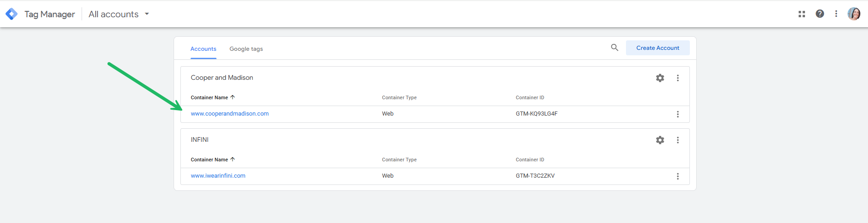The image size is (868, 223).
Task: Click the user profile avatar
Action: click(853, 14)
